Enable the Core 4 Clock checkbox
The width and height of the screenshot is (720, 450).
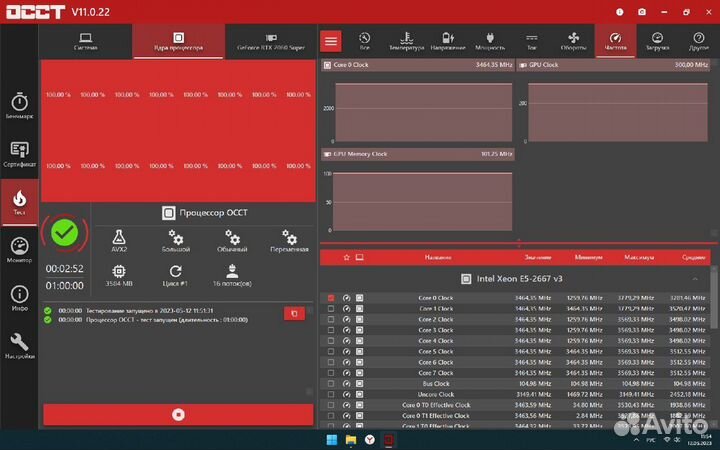click(x=331, y=341)
